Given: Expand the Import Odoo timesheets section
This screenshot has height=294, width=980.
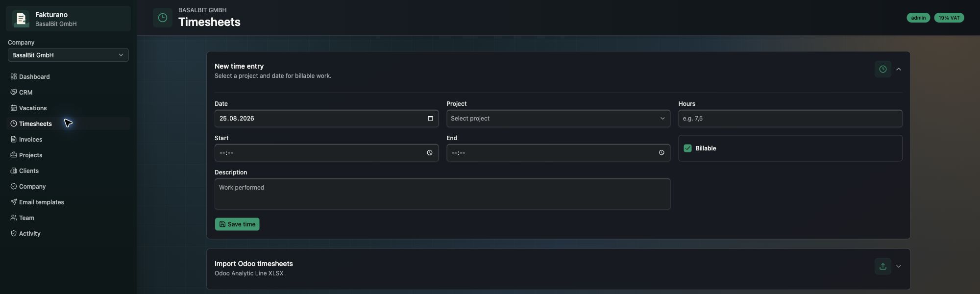Looking at the screenshot, I should click(x=899, y=267).
